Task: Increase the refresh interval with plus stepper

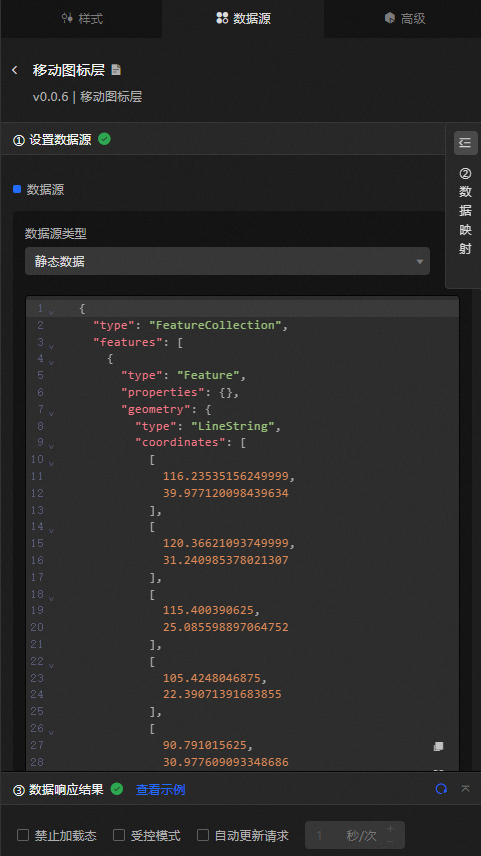Action: [390, 829]
